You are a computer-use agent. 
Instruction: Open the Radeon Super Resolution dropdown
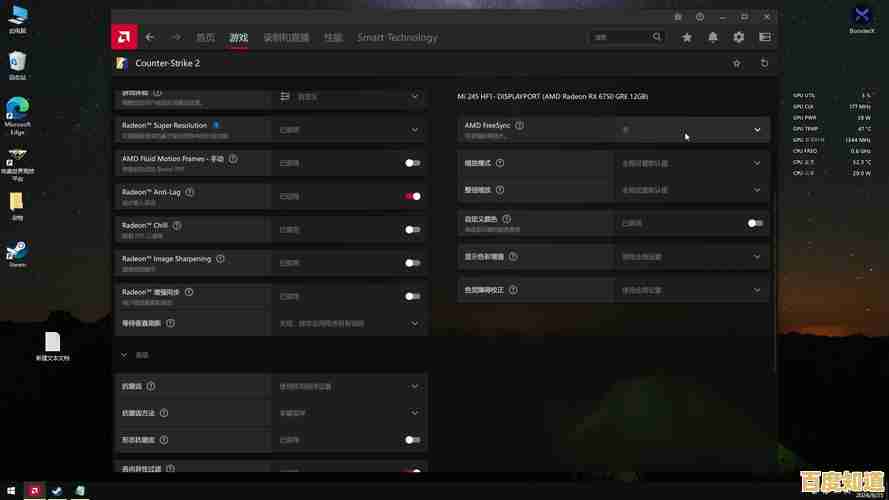(415, 129)
